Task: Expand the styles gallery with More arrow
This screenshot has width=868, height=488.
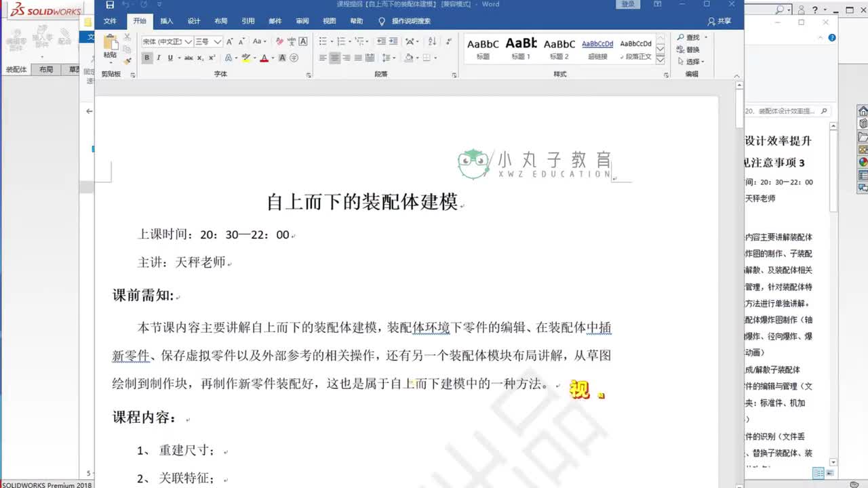Action: pyautogui.click(x=660, y=60)
